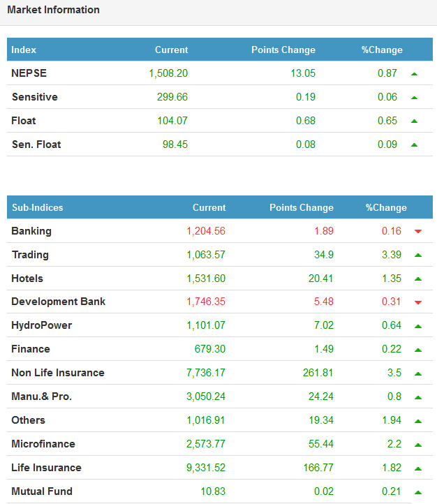Click Microfinance current value 2,573.77
The height and width of the screenshot is (504, 437).
[x=206, y=445]
